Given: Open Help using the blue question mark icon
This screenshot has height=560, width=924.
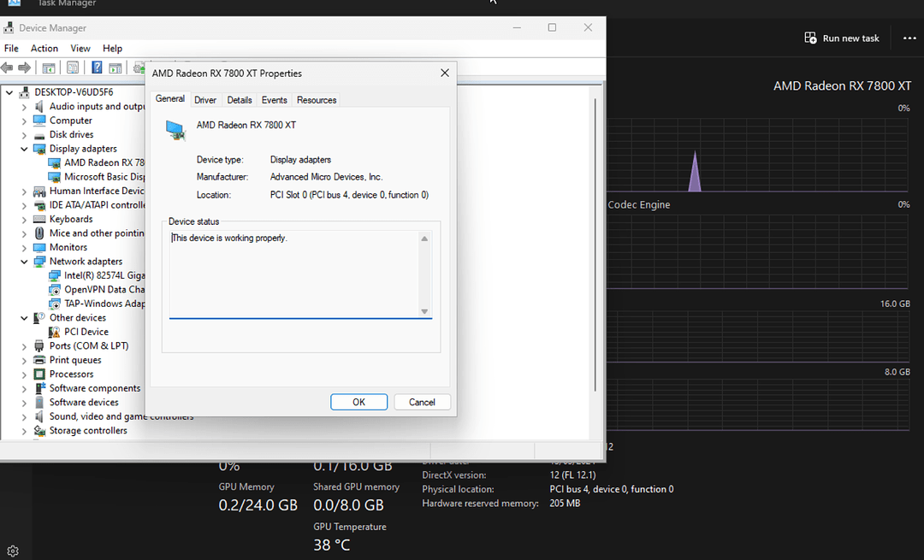Looking at the screenshot, I should point(97,68).
